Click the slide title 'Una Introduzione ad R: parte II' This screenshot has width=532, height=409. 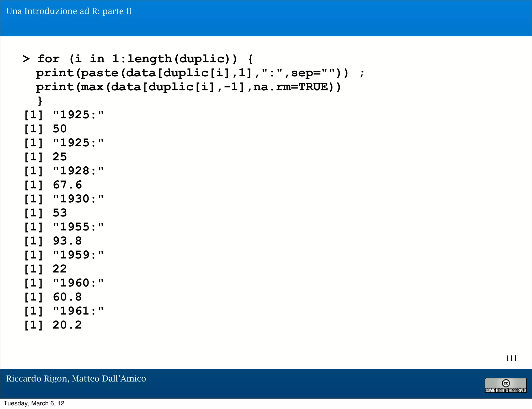click(x=69, y=11)
